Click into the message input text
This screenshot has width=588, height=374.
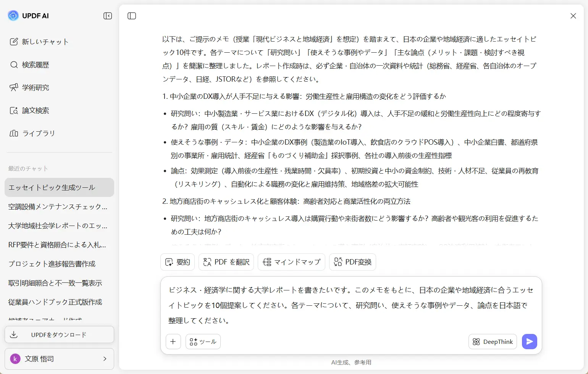click(x=351, y=305)
